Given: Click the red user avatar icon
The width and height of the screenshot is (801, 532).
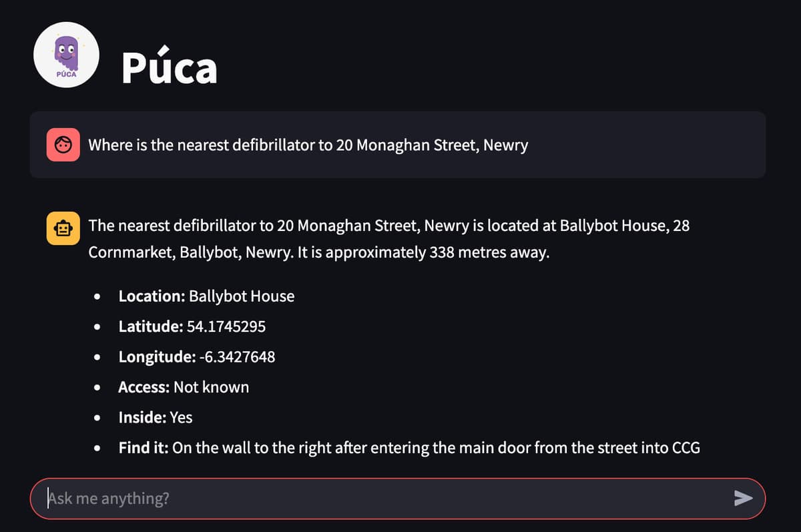Looking at the screenshot, I should 63,145.
